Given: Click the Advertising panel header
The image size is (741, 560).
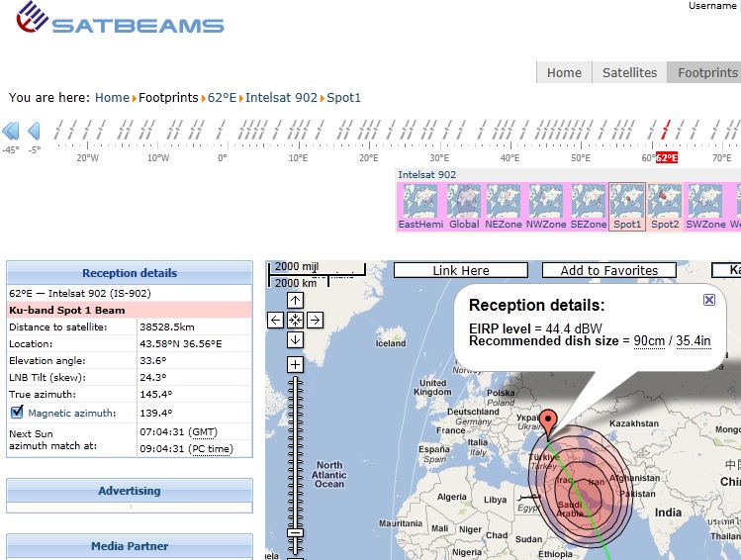Looking at the screenshot, I should tap(130, 491).
